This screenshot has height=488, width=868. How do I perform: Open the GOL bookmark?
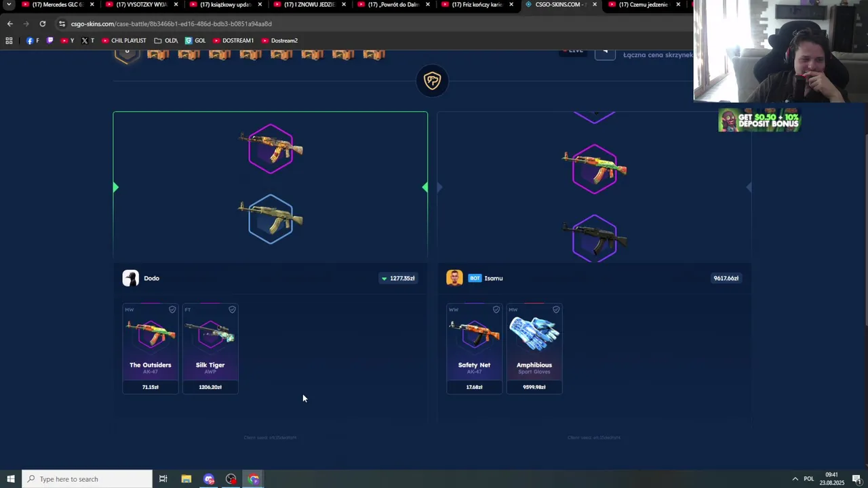point(195,41)
